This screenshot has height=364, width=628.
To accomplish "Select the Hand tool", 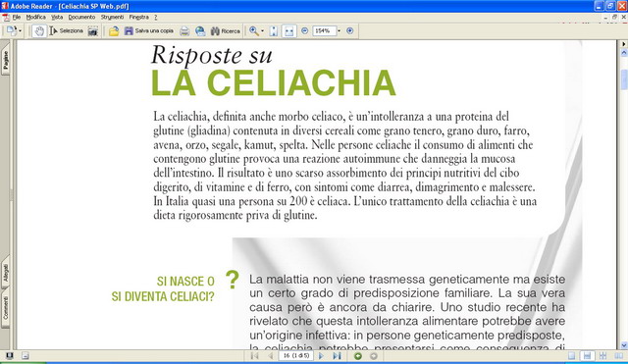I will tap(39, 30).
